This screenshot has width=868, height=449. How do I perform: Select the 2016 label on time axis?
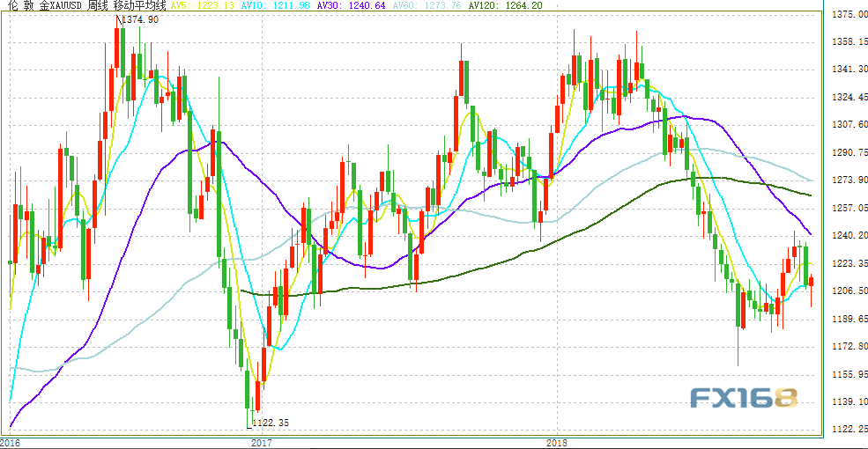(x=11, y=442)
